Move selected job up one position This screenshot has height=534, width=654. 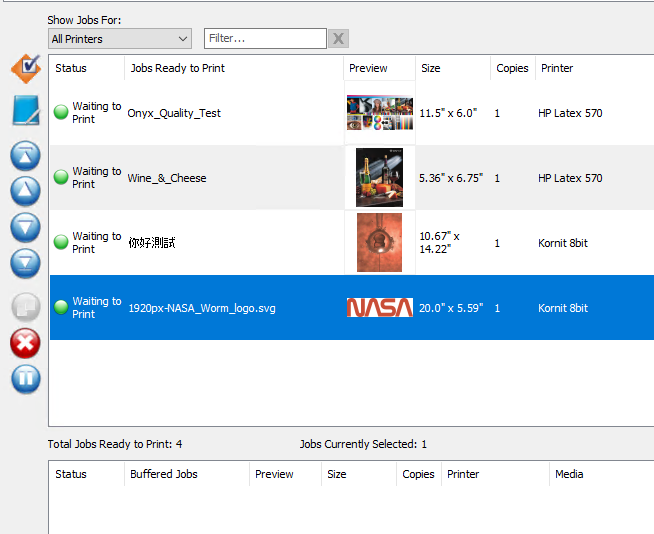click(25, 191)
